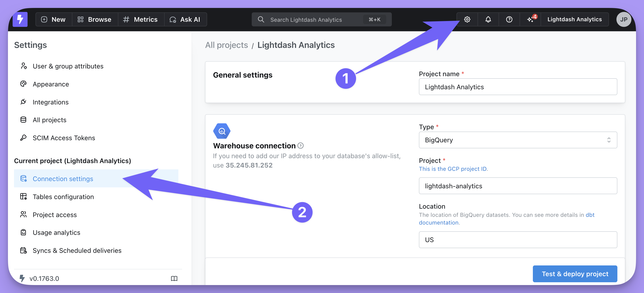Open the notifications bell
Screen dimensions: 644x293
(x=488, y=20)
